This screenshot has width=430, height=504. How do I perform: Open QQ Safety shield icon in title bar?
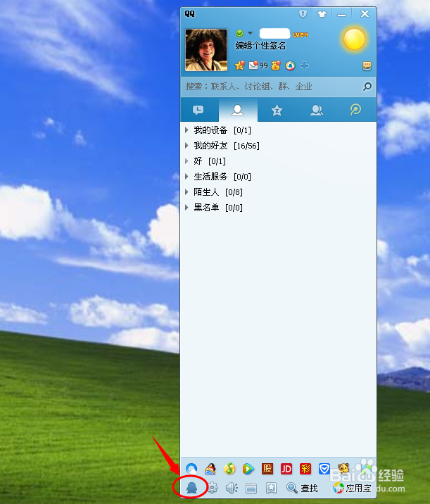(x=303, y=13)
